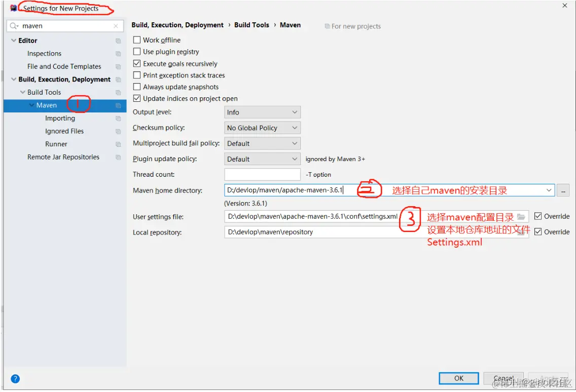Close the Settings dialog window
The height and width of the screenshot is (392, 576).
565,6
